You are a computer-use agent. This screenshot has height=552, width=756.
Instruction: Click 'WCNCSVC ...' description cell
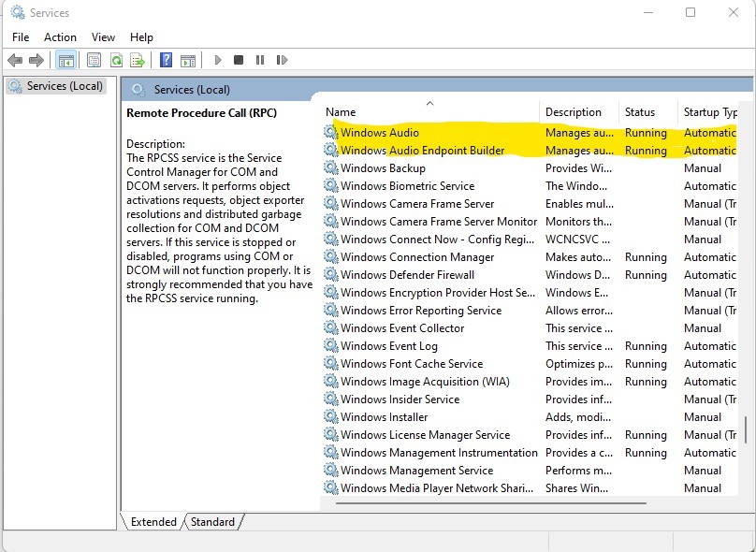577,240
